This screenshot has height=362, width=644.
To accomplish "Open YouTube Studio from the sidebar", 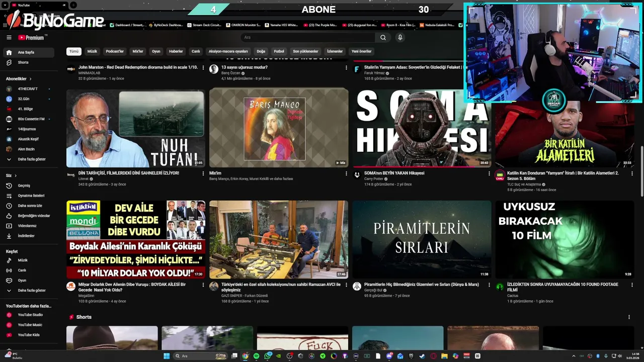I will 29,315.
